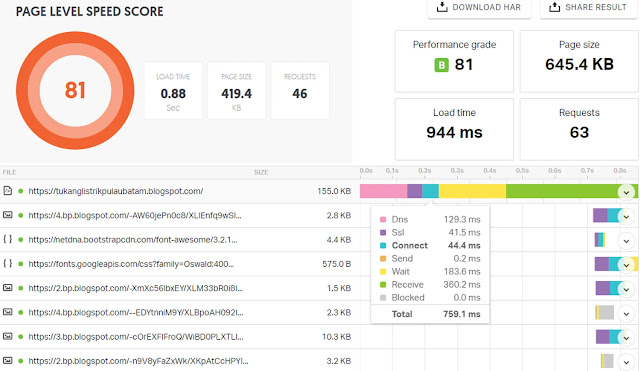Viewport: 640px width, 371px height.
Task: Click the image type icon of the --EDYtnniM9Y row
Action: (7, 312)
